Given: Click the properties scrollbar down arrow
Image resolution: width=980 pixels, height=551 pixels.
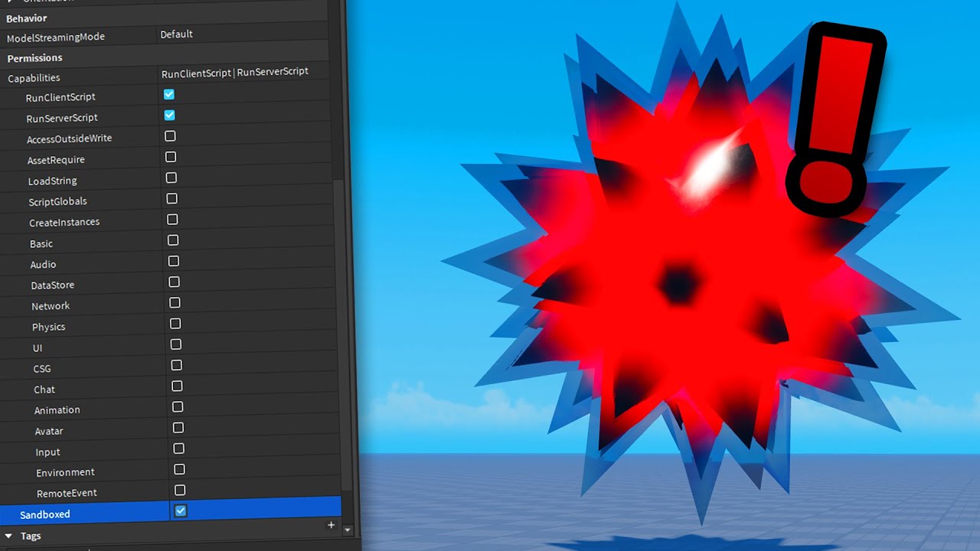Looking at the screenshot, I should coord(348,529).
